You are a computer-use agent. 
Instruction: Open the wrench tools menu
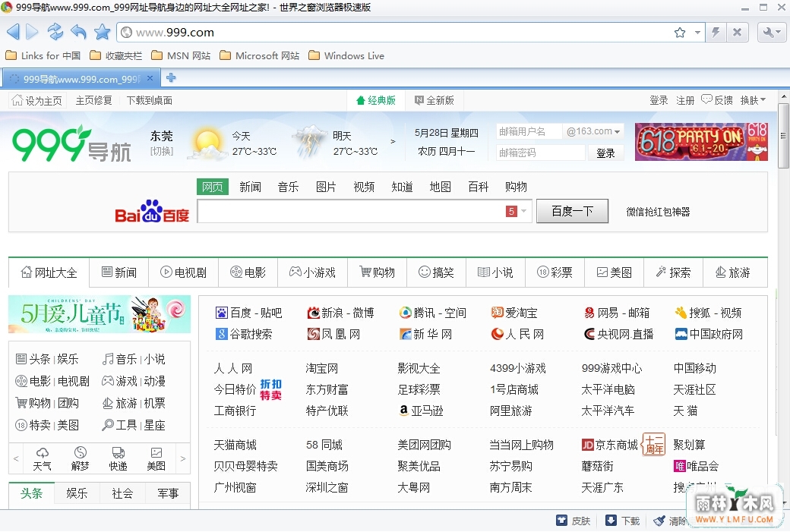coord(771,33)
